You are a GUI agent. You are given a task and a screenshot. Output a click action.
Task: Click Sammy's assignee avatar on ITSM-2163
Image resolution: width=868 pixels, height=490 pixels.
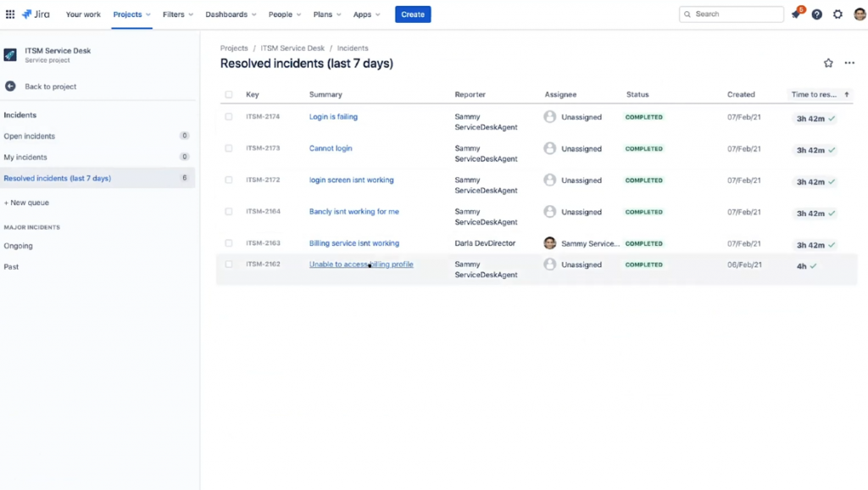(x=549, y=243)
